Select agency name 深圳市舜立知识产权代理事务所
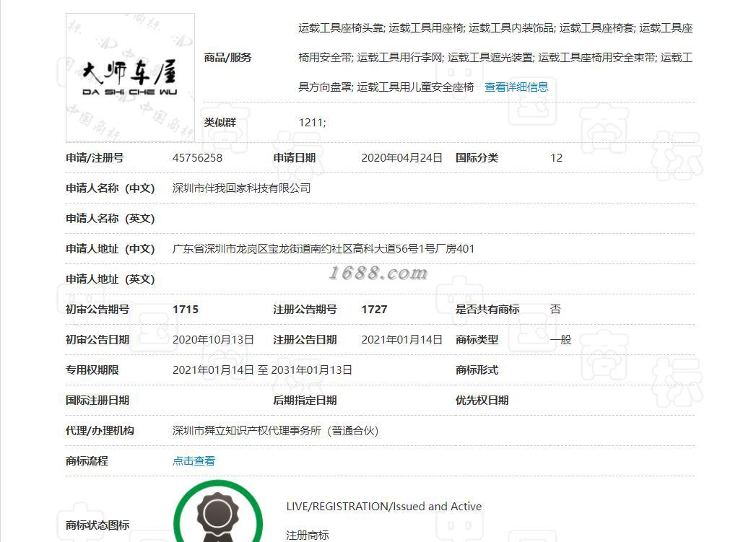756x542 pixels. [275, 431]
